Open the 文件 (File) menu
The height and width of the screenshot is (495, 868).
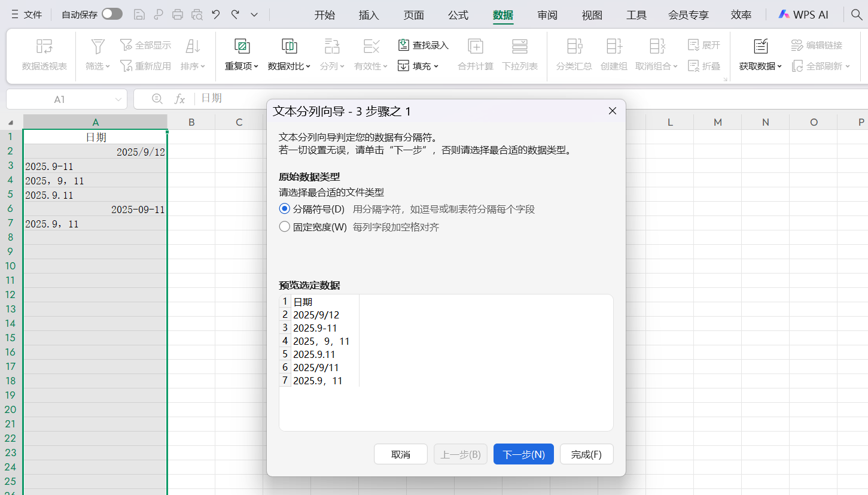point(32,13)
